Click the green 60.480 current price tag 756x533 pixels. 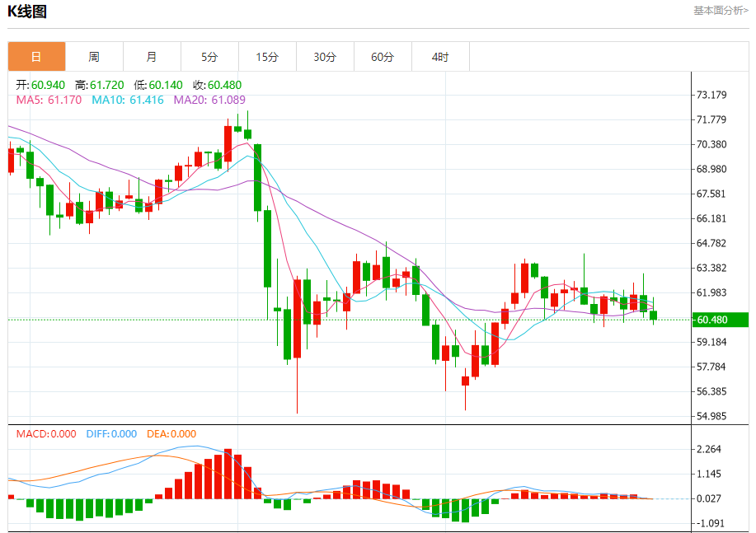tap(719, 320)
